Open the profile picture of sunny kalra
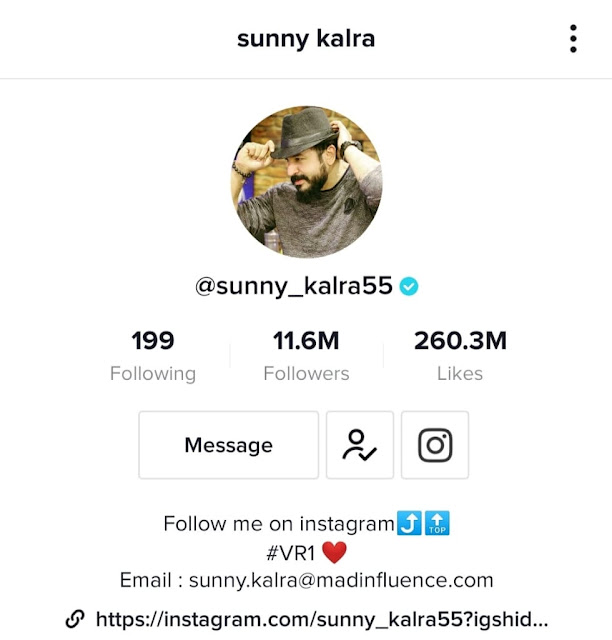The image size is (612, 640). click(306, 182)
